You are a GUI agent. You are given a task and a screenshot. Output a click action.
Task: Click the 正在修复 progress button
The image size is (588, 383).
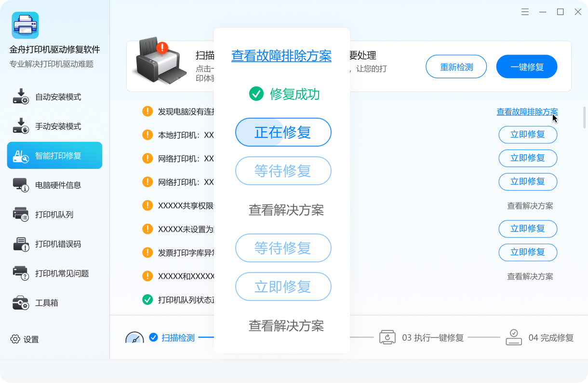click(x=283, y=132)
